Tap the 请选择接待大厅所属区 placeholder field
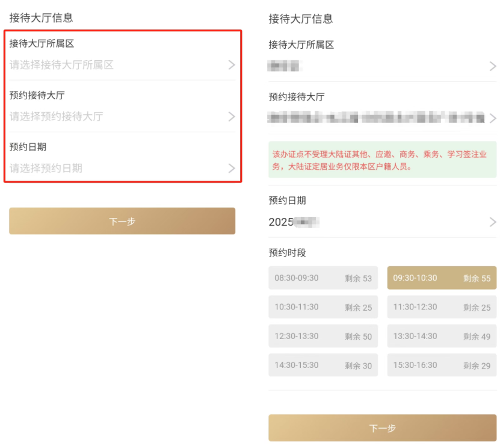 [x=61, y=65]
